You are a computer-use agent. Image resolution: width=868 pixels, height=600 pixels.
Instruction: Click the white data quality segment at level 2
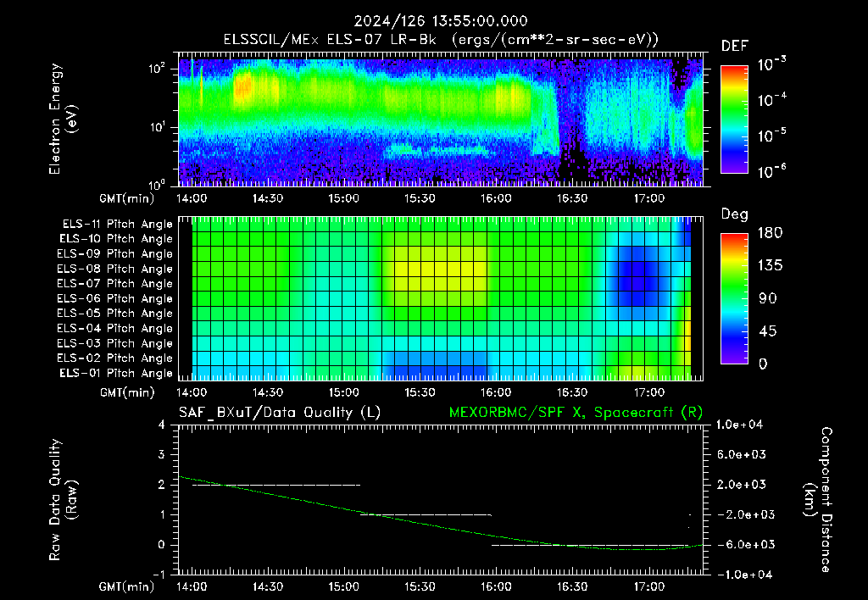276,485
